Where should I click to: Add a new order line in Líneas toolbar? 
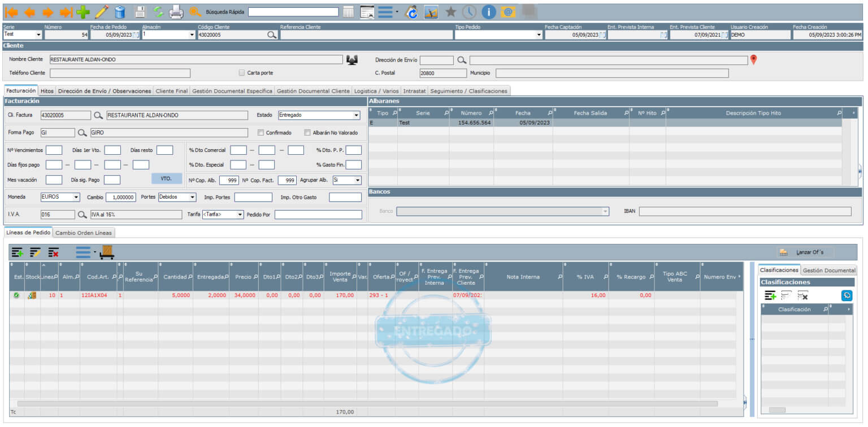[x=18, y=252]
